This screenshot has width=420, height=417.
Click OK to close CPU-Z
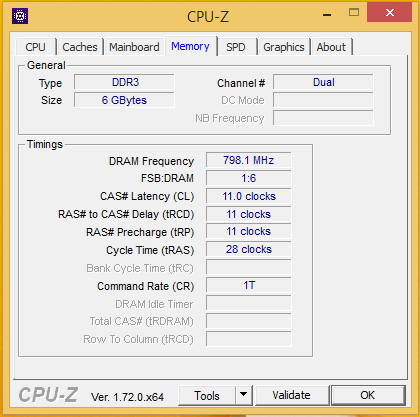(368, 395)
